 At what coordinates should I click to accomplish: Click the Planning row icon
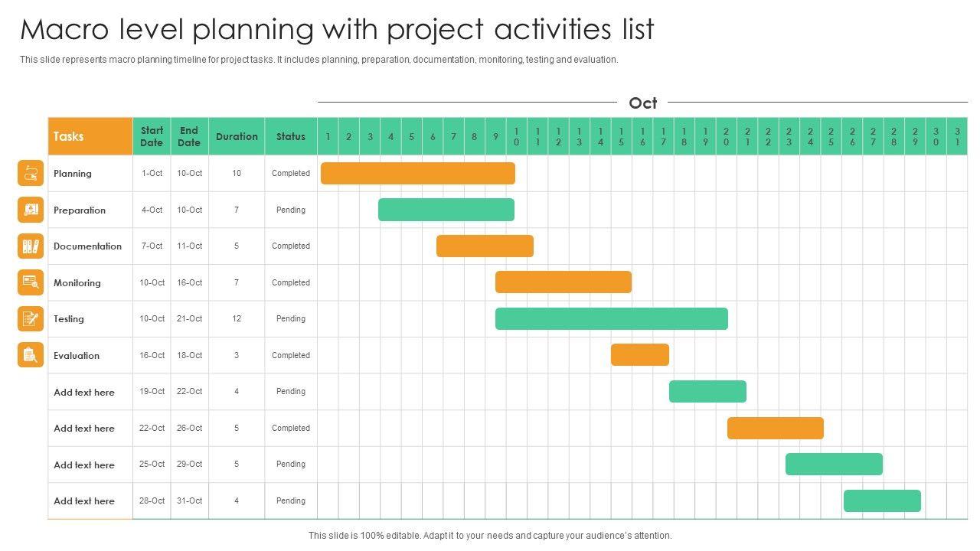pyautogui.click(x=31, y=174)
